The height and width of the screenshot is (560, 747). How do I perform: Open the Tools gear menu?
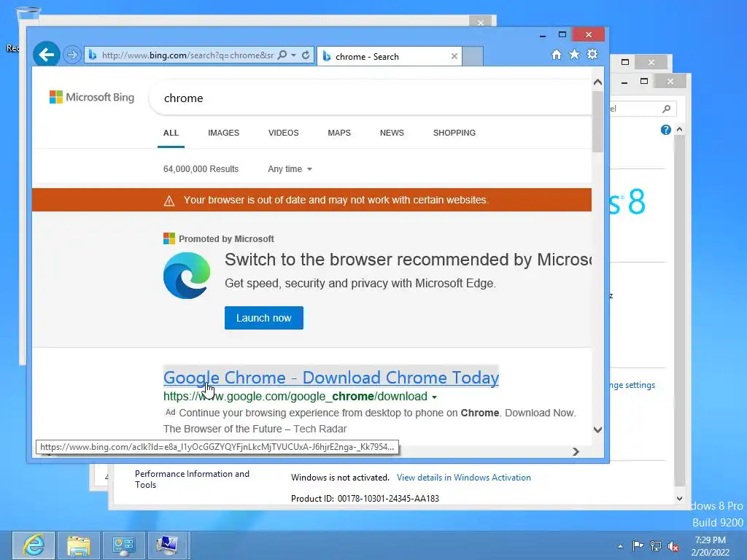tap(592, 54)
